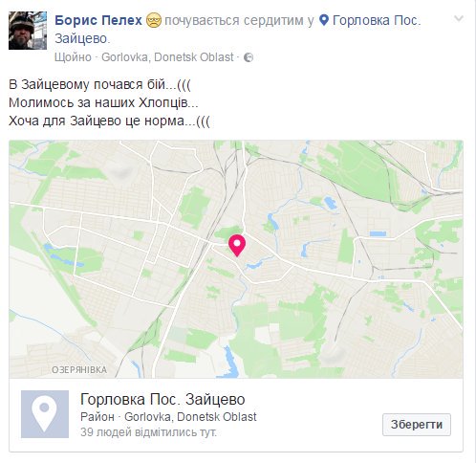Open the Горловка Пос. Зайцево place card title
Viewport: 476px width, 463px height.
point(162,399)
